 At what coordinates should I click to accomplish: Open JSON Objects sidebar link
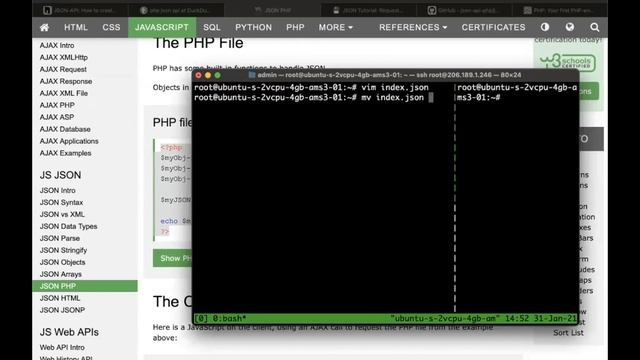[x=62, y=262]
